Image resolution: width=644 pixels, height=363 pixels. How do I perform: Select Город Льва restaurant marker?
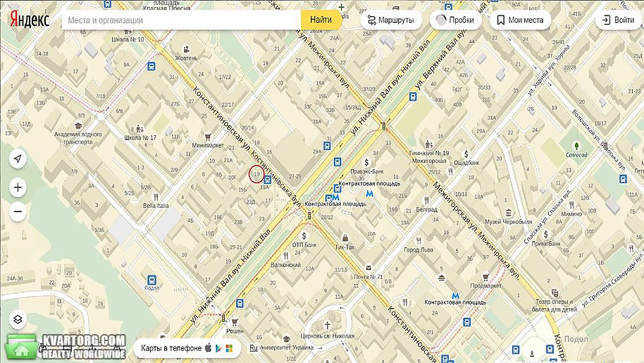click(x=419, y=240)
